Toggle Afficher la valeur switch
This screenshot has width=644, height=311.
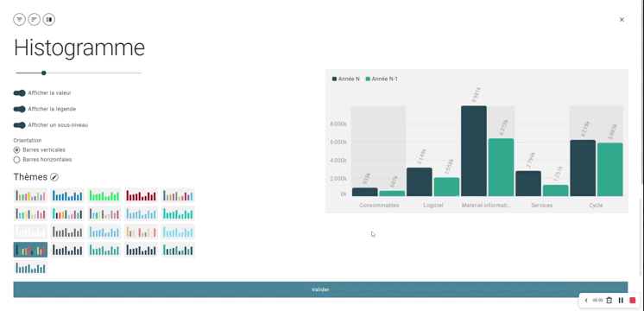pyautogui.click(x=19, y=93)
